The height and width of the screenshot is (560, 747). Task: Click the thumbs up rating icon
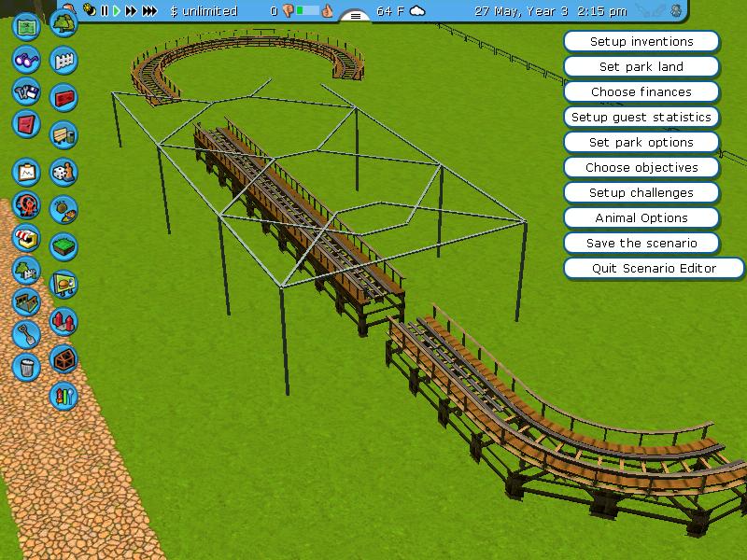[328, 10]
